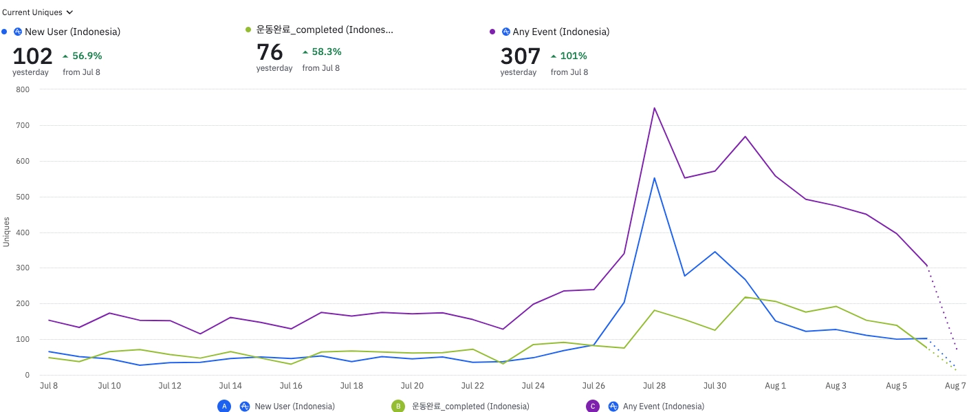
Task: Click Amplitude icon beside New User legend label
Action: [x=244, y=406]
